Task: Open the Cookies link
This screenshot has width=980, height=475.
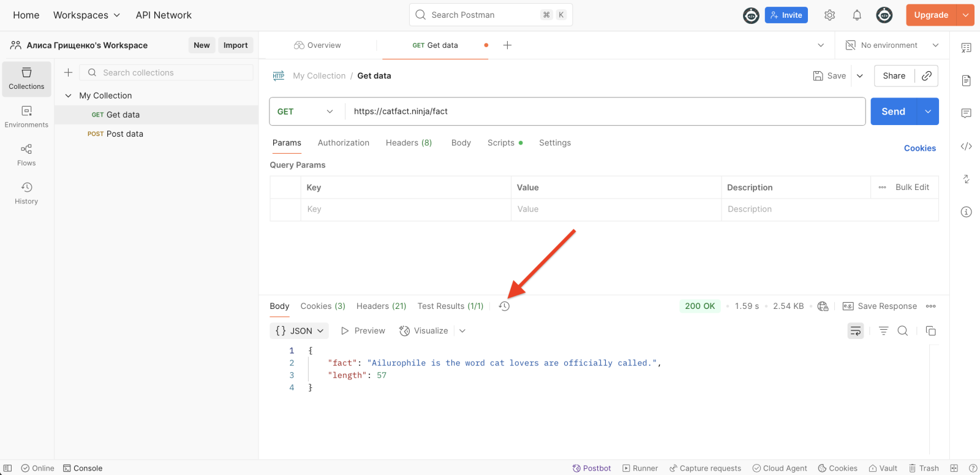Action: (920, 148)
